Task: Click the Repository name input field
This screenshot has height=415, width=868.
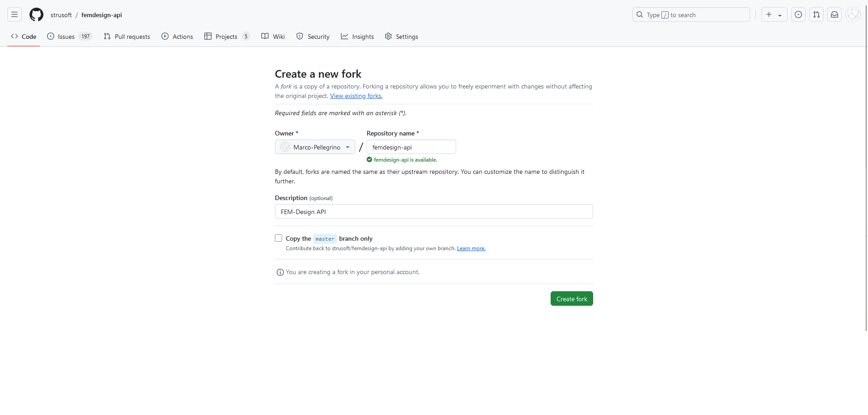Action: coord(411,147)
